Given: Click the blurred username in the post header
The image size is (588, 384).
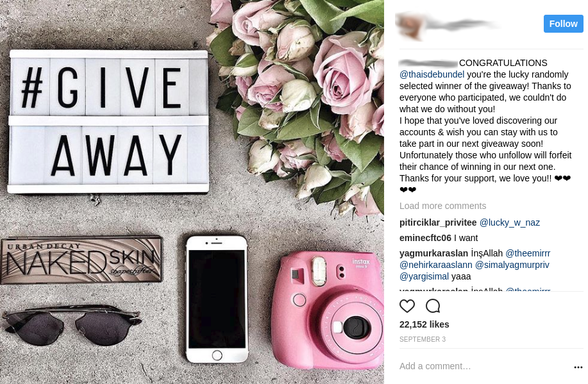Looking at the screenshot, I should pyautogui.click(x=462, y=25).
